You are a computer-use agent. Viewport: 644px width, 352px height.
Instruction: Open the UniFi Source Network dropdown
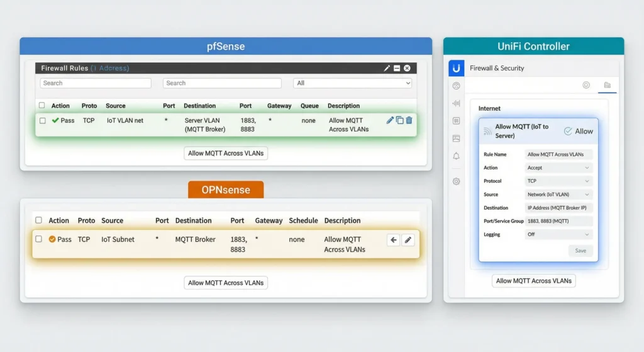click(x=558, y=195)
